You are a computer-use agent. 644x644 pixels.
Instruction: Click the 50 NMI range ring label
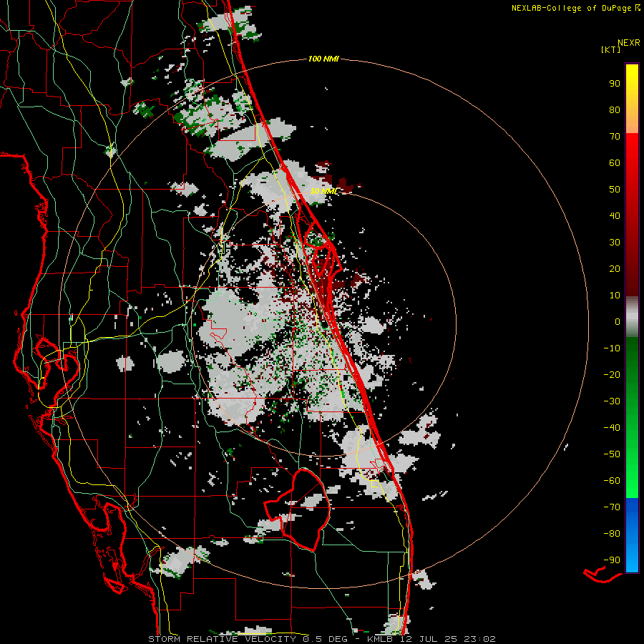(x=324, y=191)
